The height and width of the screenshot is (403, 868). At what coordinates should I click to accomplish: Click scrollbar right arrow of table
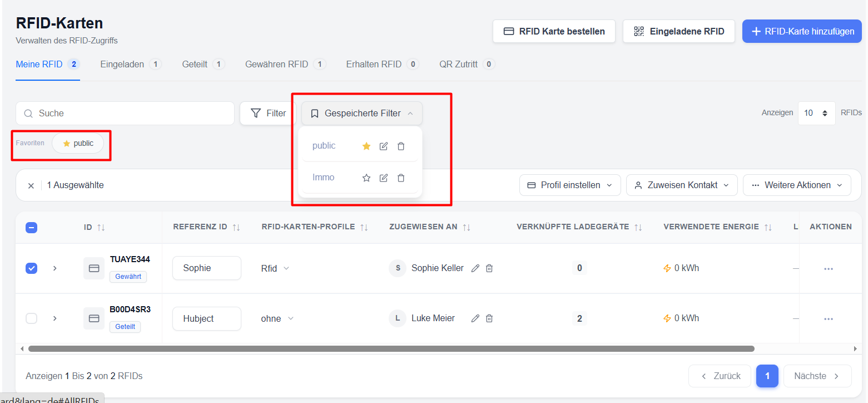(x=855, y=349)
